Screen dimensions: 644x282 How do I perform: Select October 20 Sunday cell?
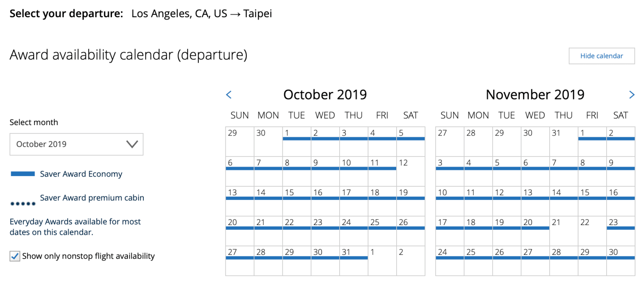tap(240, 231)
